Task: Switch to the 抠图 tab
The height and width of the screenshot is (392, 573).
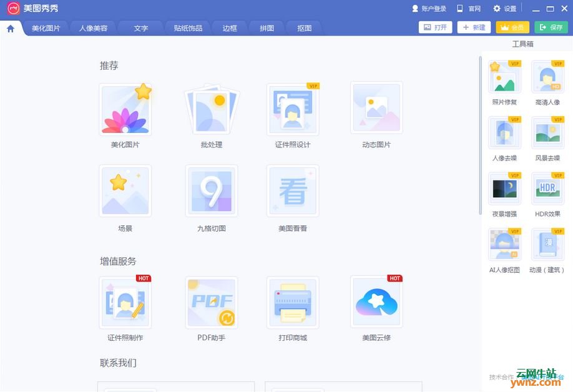Action: (x=305, y=28)
